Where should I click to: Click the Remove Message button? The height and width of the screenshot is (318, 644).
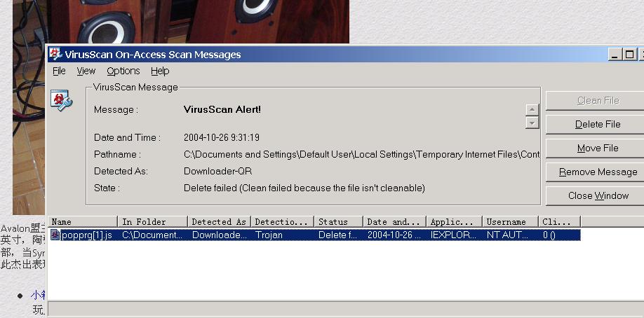[x=598, y=172]
